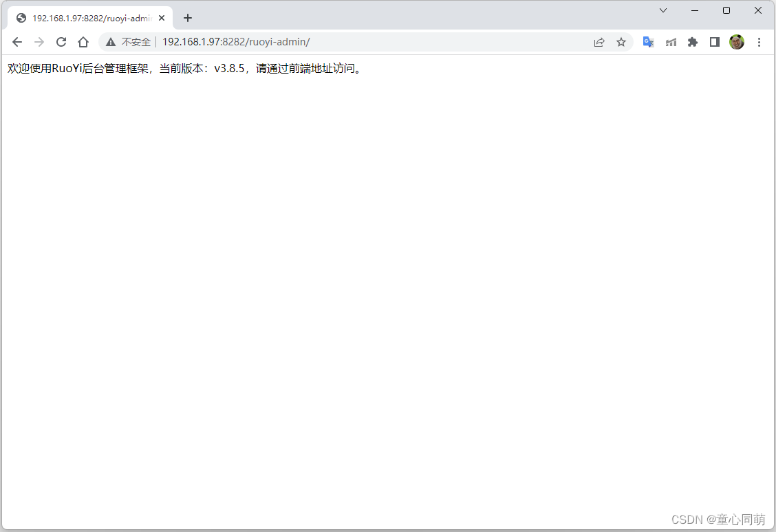Open the tab search dropdown chevron
The height and width of the screenshot is (532, 776).
pos(663,10)
